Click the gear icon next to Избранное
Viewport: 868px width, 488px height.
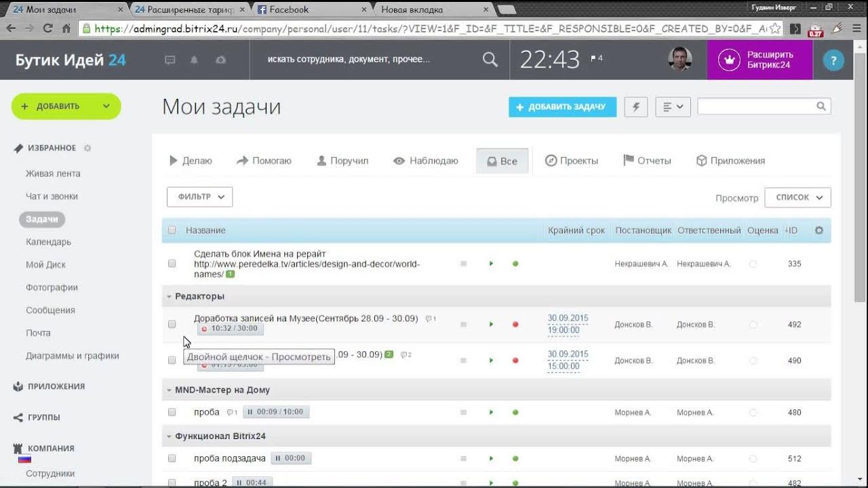point(87,148)
